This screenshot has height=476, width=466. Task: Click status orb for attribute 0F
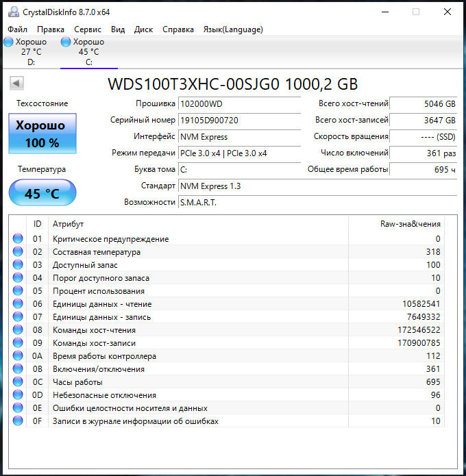[18, 421]
